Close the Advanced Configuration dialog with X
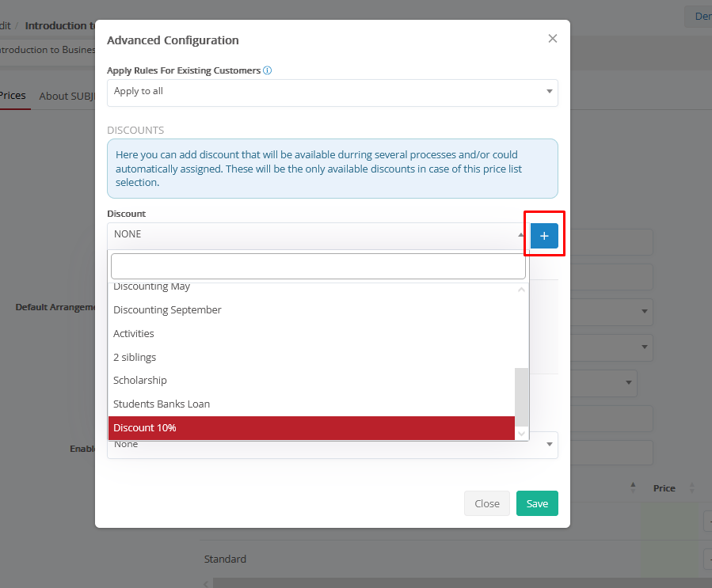The width and height of the screenshot is (712, 588). (x=552, y=39)
